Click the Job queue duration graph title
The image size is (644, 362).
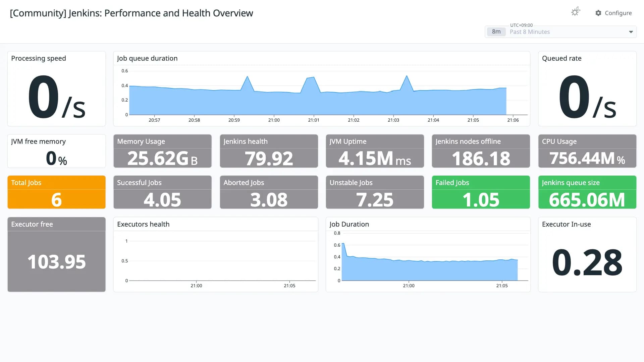click(147, 58)
